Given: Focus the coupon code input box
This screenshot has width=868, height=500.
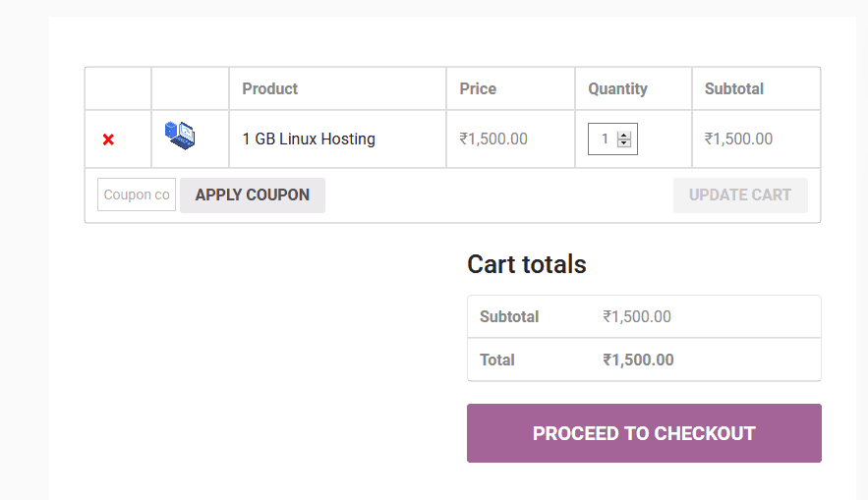Looking at the screenshot, I should [137, 194].
